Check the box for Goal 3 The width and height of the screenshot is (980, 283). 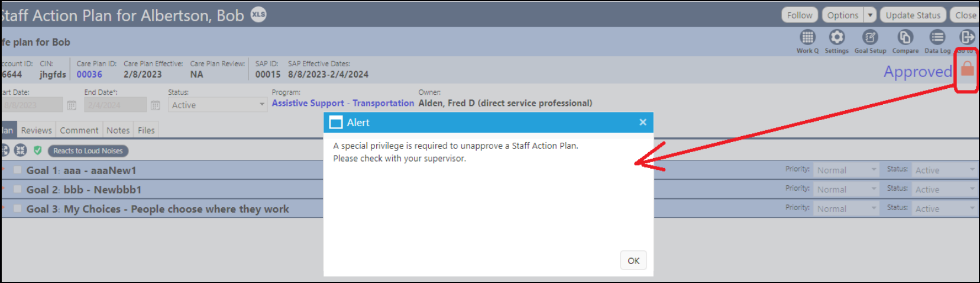point(18,208)
